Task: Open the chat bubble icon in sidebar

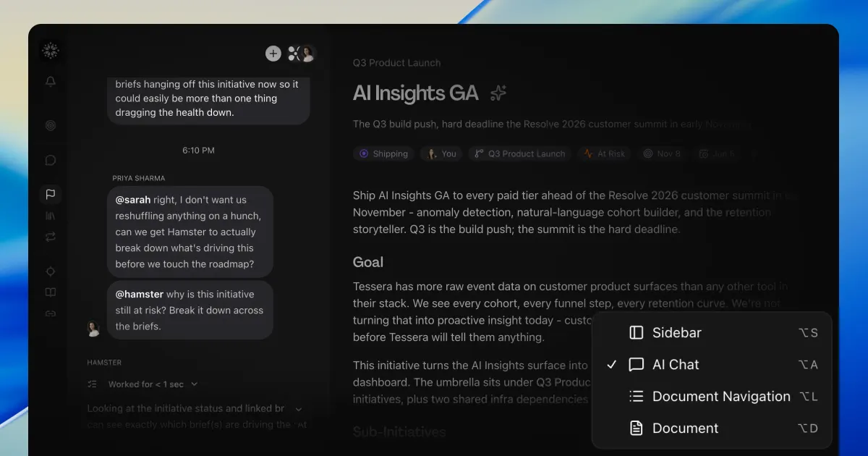Action: coord(50,160)
